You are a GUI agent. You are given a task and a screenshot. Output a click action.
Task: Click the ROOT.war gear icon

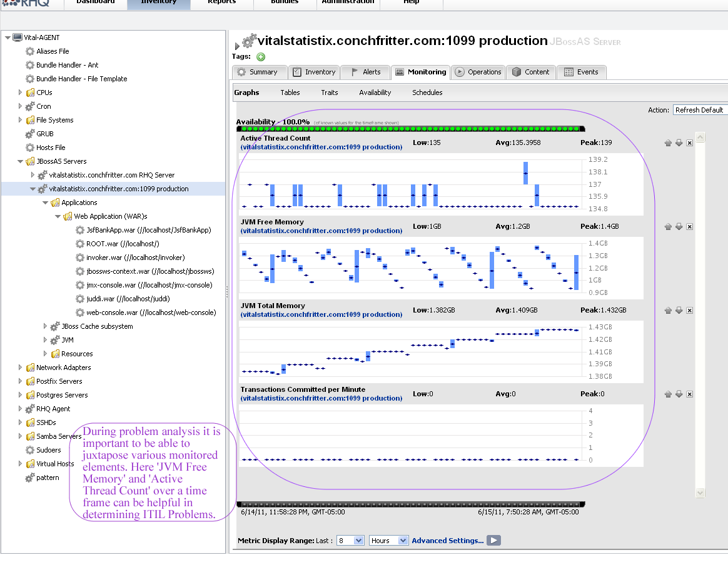(x=80, y=244)
